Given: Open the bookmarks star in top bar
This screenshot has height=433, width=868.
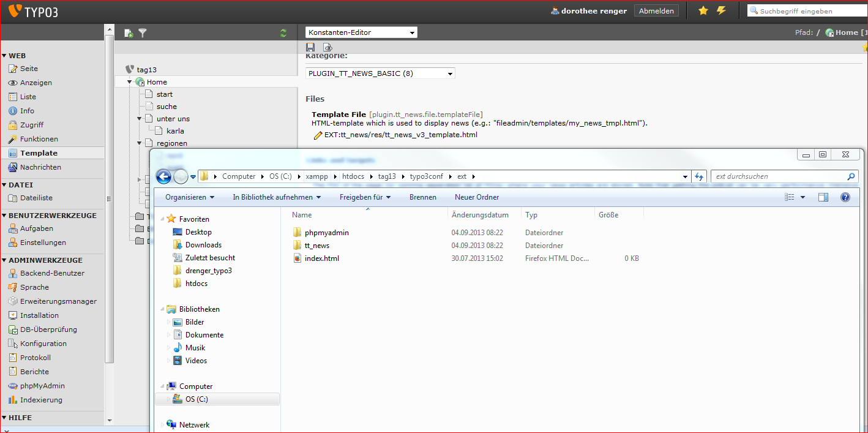Looking at the screenshot, I should [703, 10].
